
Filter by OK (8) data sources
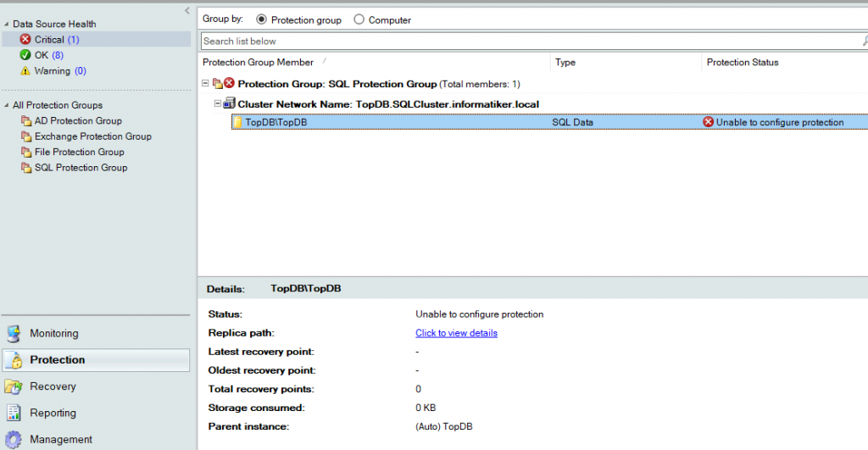[x=48, y=55]
